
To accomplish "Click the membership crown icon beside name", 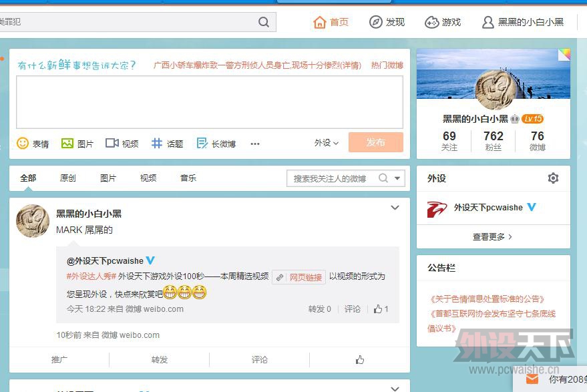I will [x=515, y=119].
